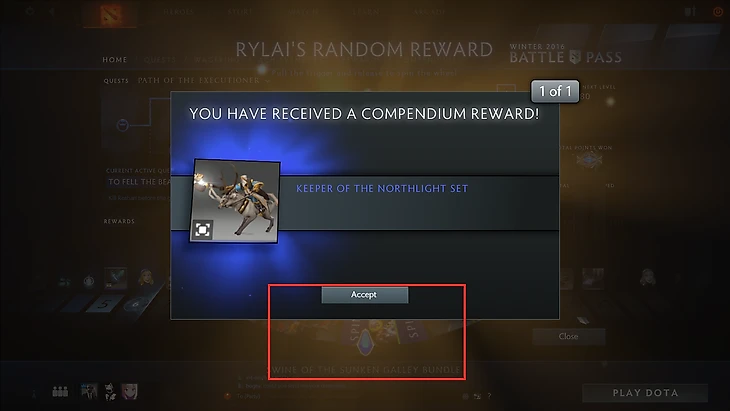Click the back arrow in top bar
The height and width of the screenshot is (411, 730).
[52, 11]
